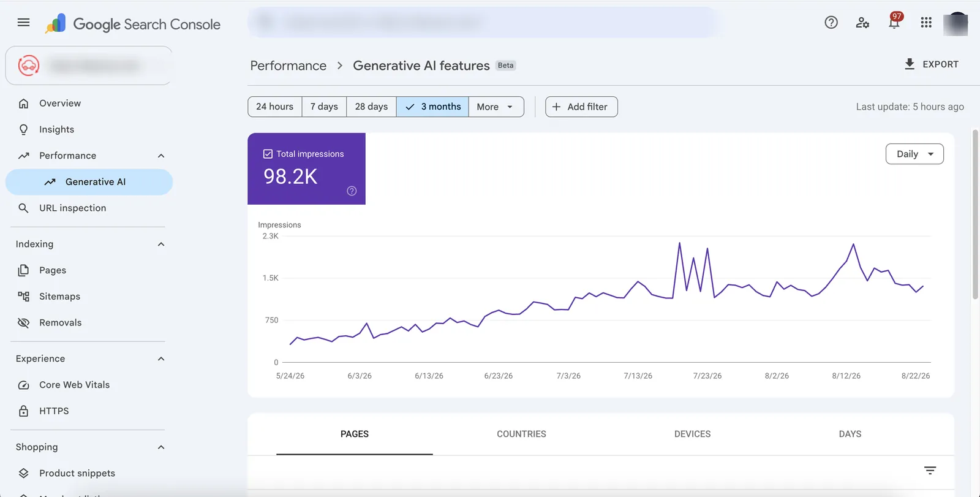Open users and settings icon
Image resolution: width=980 pixels, height=497 pixels.
point(862,23)
